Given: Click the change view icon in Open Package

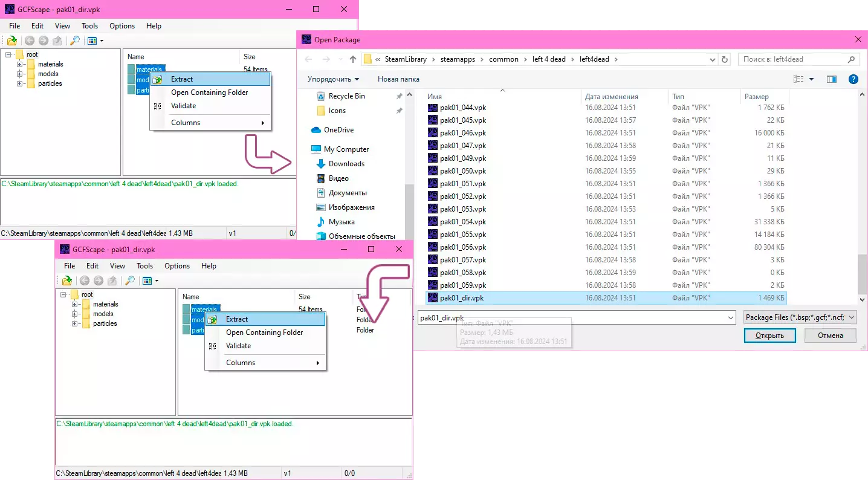Looking at the screenshot, I should [x=798, y=79].
